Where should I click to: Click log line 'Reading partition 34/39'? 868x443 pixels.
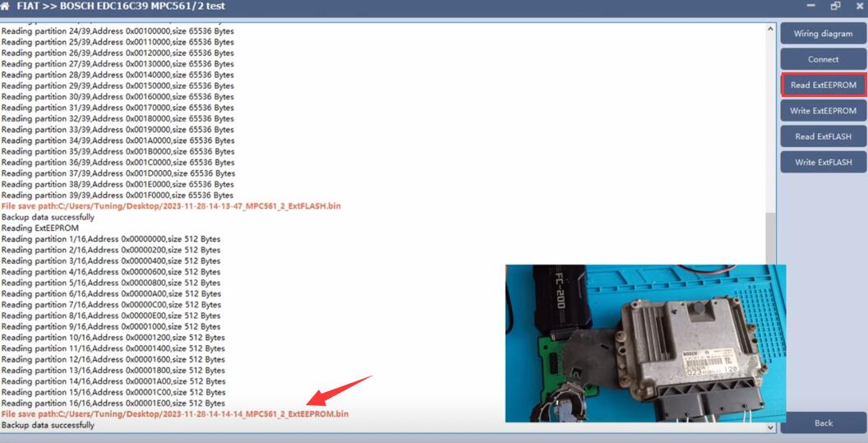point(118,141)
